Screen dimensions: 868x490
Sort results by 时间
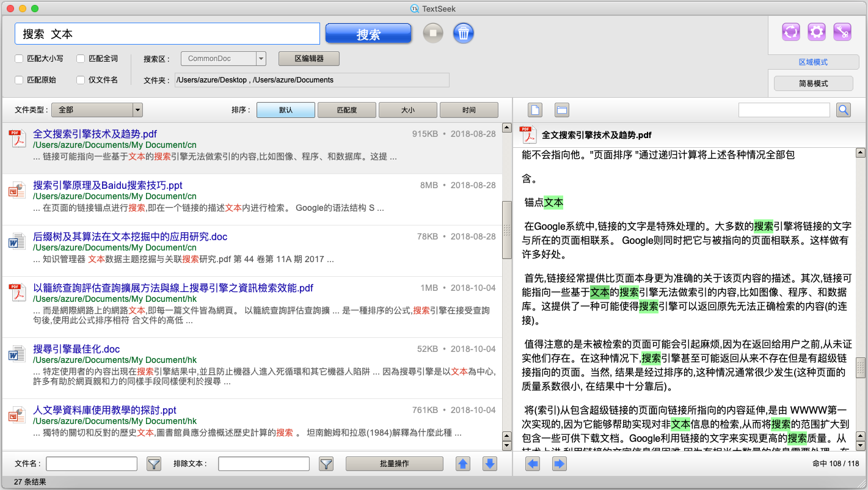pos(469,110)
